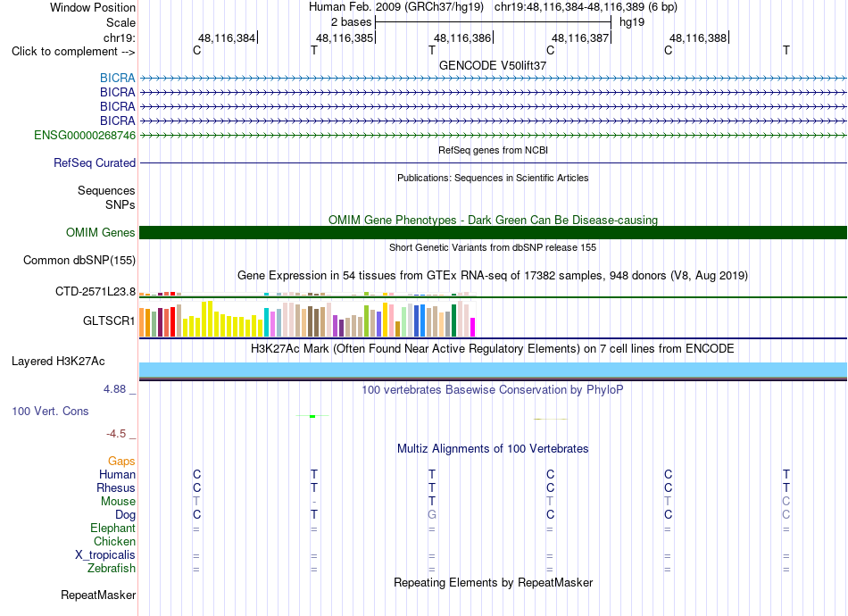Open OMIM Gene Phenotypes track title
The width and height of the screenshot is (848, 616).
tap(493, 221)
